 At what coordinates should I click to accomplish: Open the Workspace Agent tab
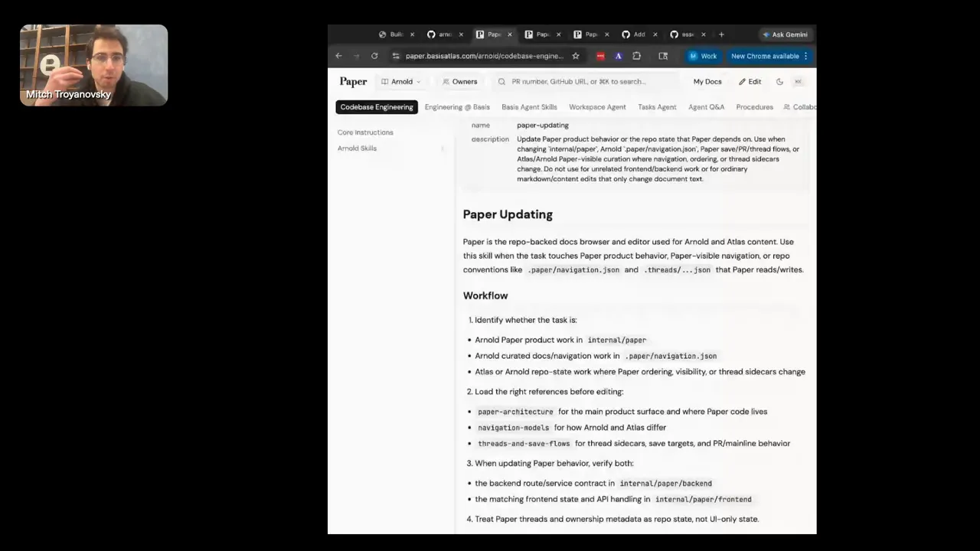point(597,107)
